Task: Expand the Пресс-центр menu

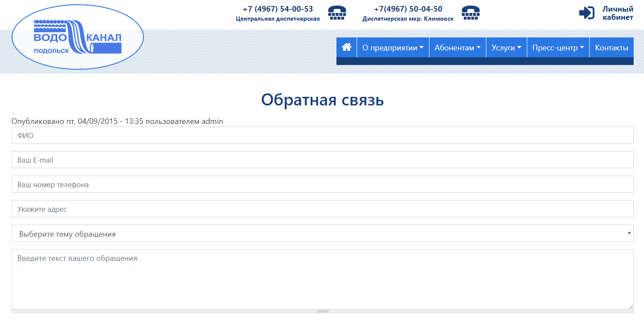Action: point(558,48)
